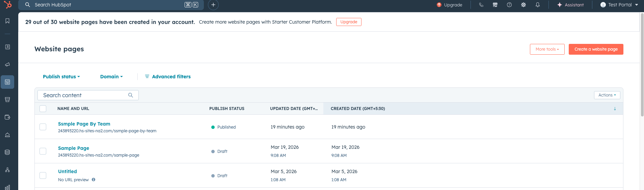Screen dimensions: 644x190
Task: Open the More tools dropdown
Action: 547,49
